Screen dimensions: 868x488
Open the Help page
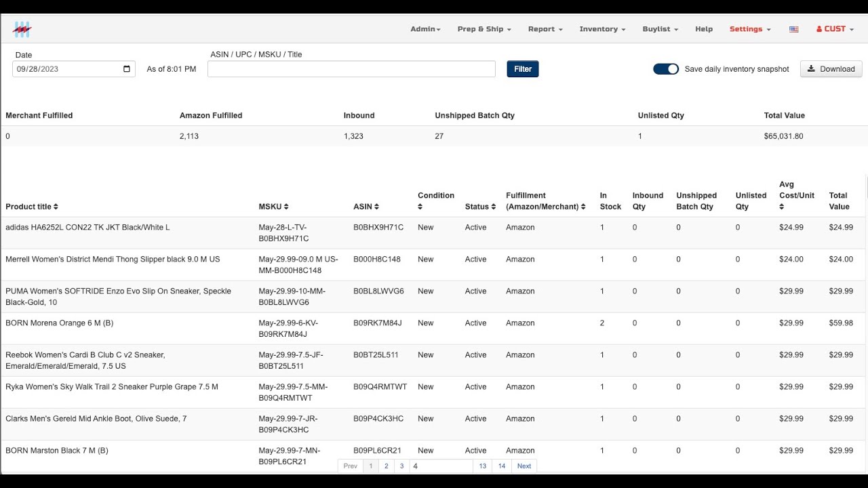pos(704,29)
